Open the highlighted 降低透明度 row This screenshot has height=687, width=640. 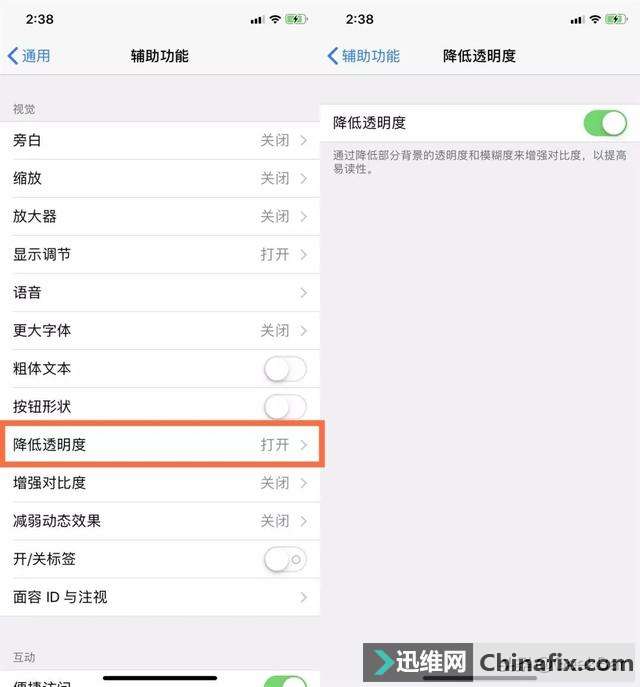[162, 444]
